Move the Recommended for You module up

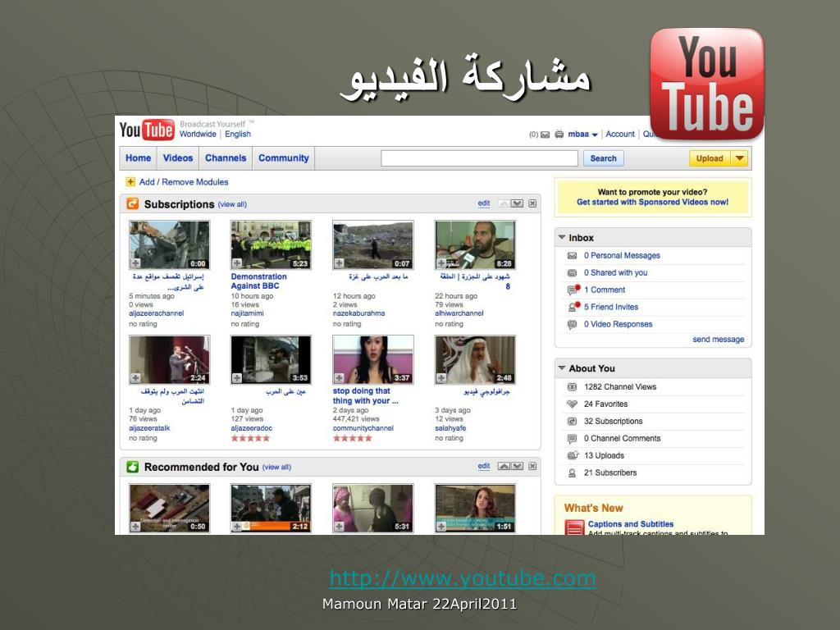[x=504, y=466]
